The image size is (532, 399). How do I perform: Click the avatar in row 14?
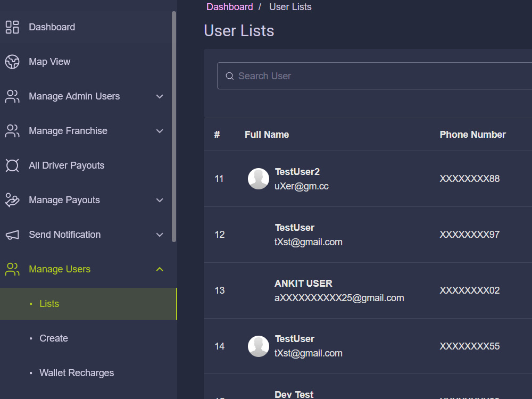pyautogui.click(x=259, y=346)
